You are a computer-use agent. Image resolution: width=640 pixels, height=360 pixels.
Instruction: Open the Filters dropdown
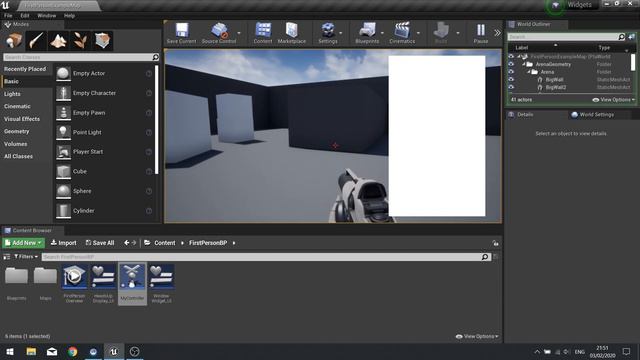pyautogui.click(x=26, y=257)
